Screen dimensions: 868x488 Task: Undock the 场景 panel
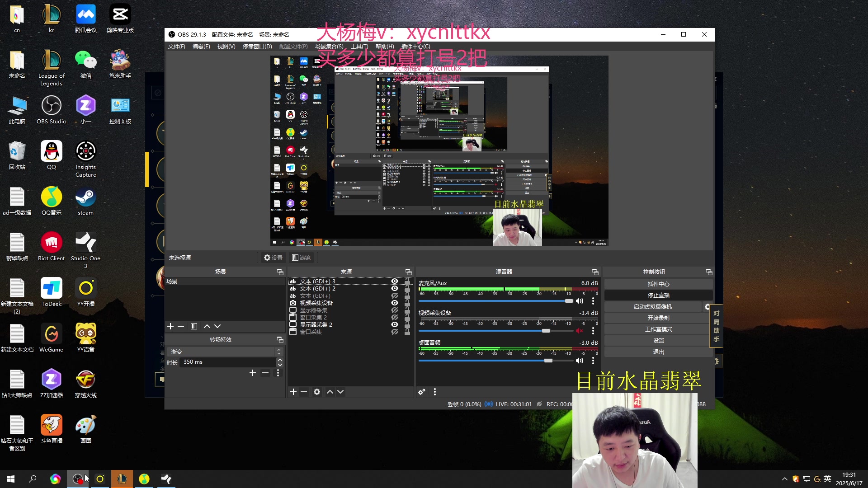(280, 272)
